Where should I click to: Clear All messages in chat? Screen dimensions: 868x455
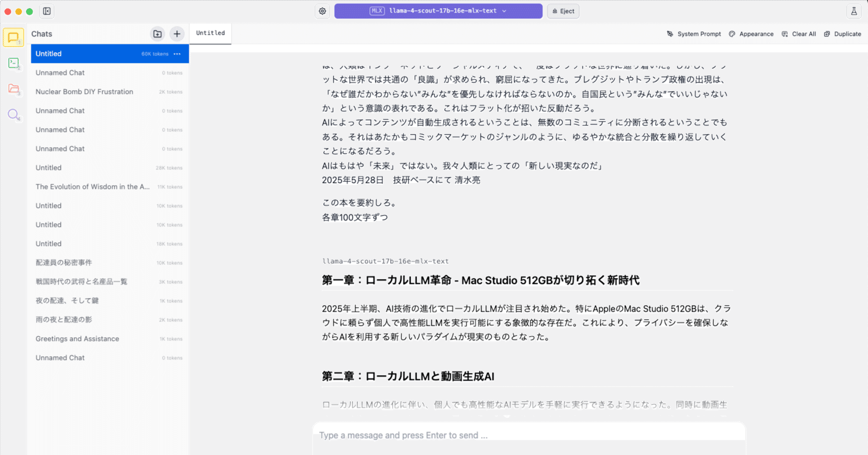coord(799,34)
